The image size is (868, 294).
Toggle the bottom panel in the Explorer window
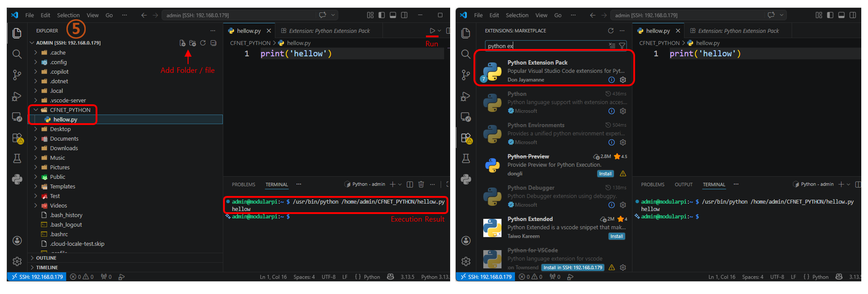pyautogui.click(x=393, y=15)
